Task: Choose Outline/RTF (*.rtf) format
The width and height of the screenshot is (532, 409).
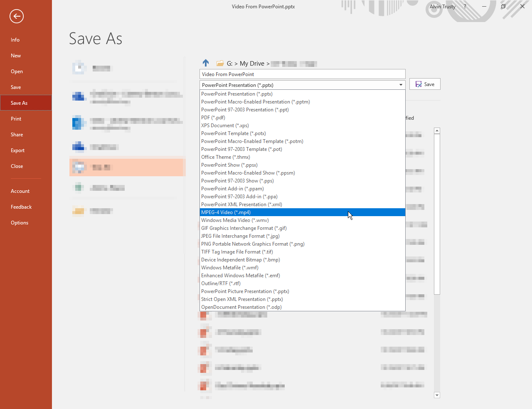Action: 302,283
